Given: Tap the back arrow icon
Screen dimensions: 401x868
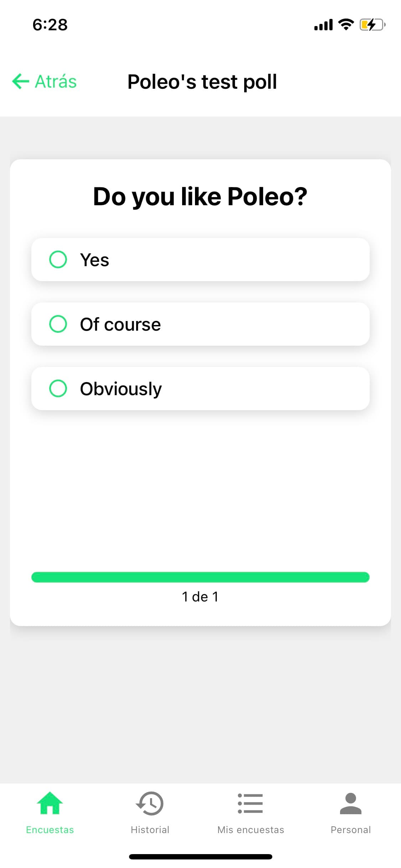Looking at the screenshot, I should (20, 81).
